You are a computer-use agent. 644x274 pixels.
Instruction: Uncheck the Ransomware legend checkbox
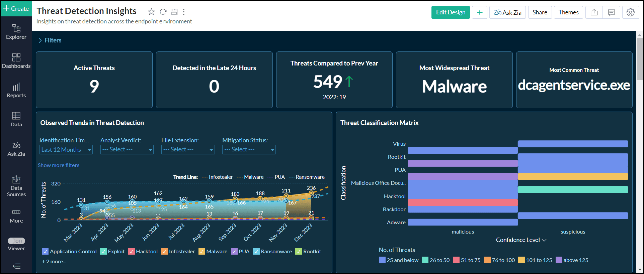[x=256, y=251]
